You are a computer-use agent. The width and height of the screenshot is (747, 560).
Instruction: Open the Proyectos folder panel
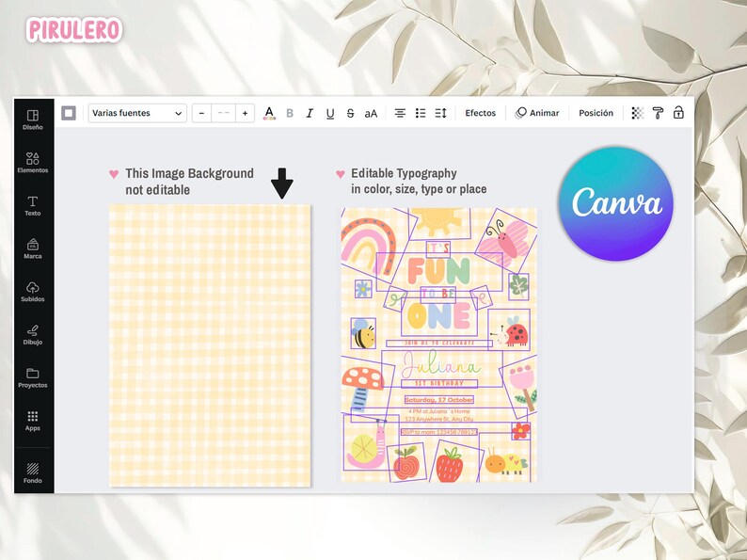coord(32,377)
